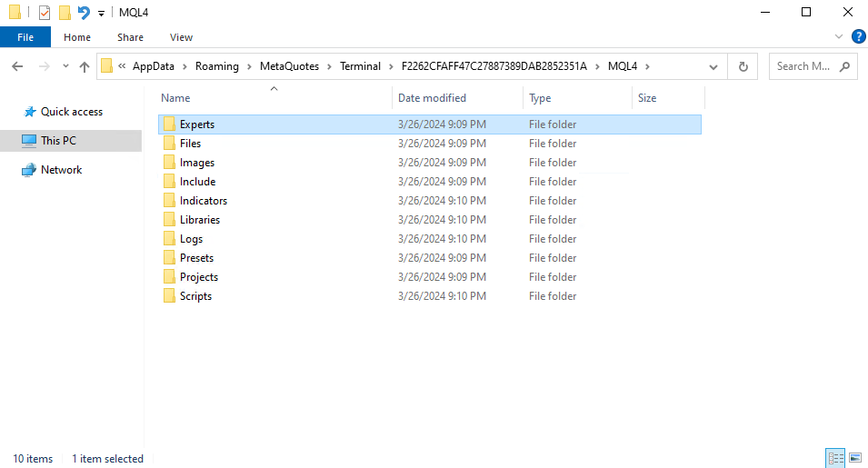Select the Indicators folder icon
Screen dimensions: 868x468
169,201
